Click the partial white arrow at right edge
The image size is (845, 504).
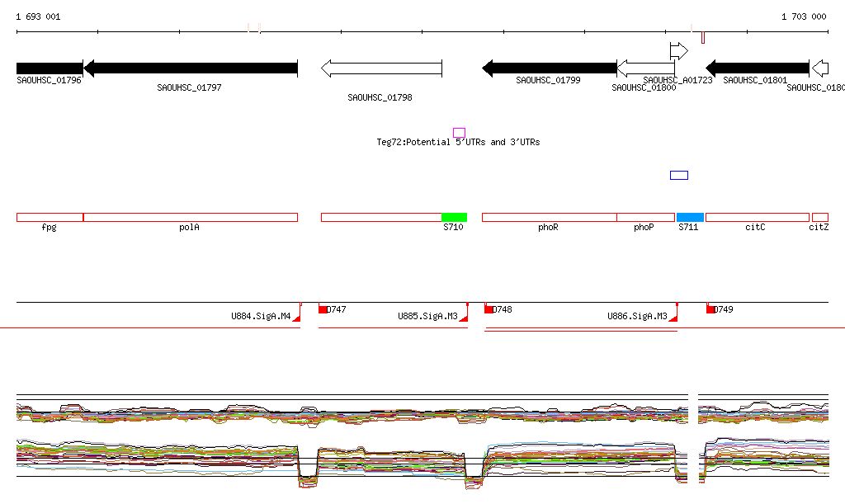pyautogui.click(x=820, y=68)
